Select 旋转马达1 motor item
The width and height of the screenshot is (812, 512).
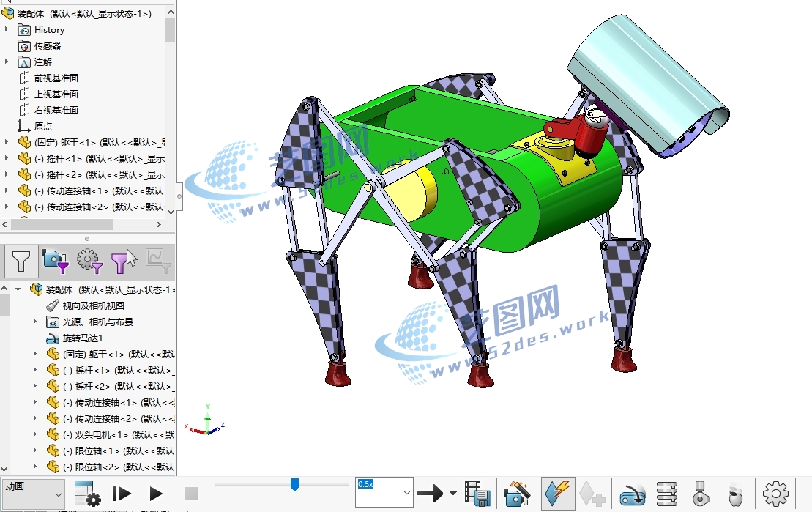82,338
